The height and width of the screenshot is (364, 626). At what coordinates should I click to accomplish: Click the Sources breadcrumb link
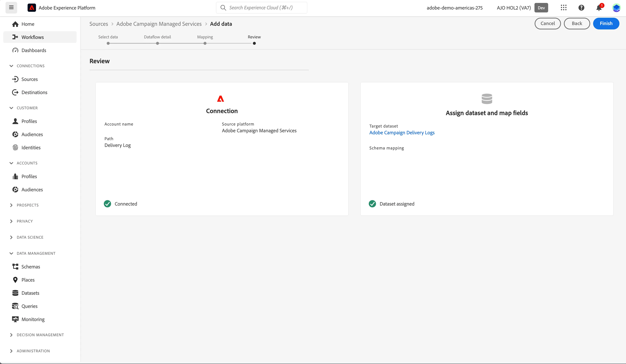[99, 24]
